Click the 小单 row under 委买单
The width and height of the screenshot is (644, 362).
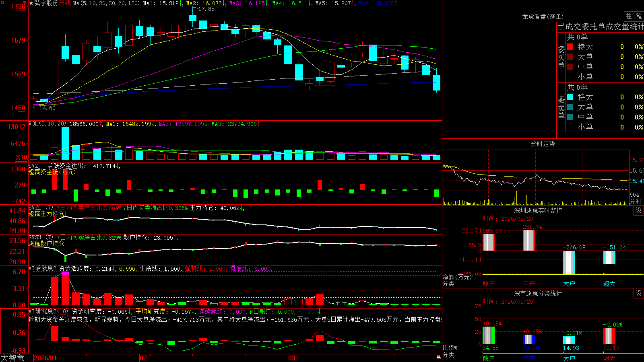click(605, 77)
